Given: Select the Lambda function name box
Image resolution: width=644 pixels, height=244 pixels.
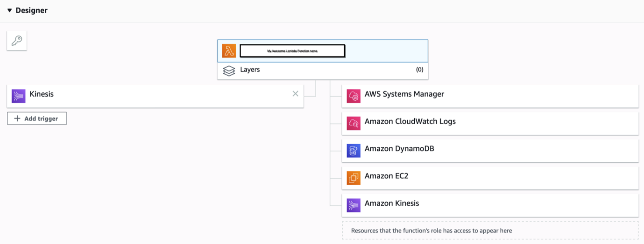Looking at the screenshot, I should click(292, 51).
